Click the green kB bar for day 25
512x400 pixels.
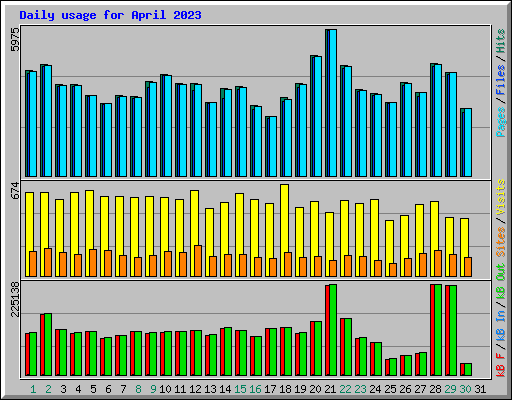[x=393, y=367]
